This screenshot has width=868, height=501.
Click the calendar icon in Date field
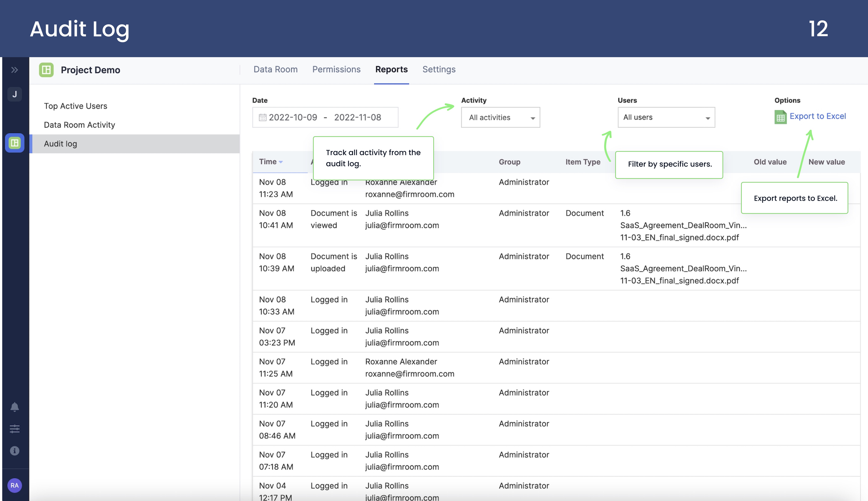tap(263, 117)
